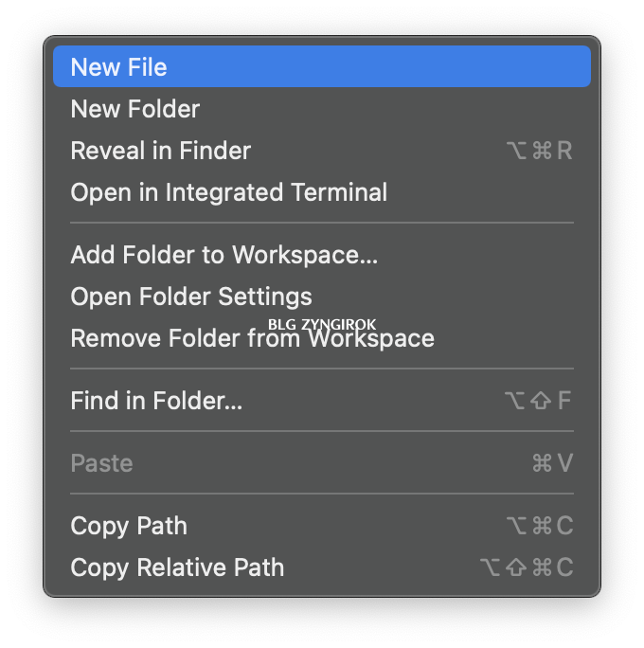
Task: Click the separator below Open in Integrated Terminal
Action: [x=322, y=223]
